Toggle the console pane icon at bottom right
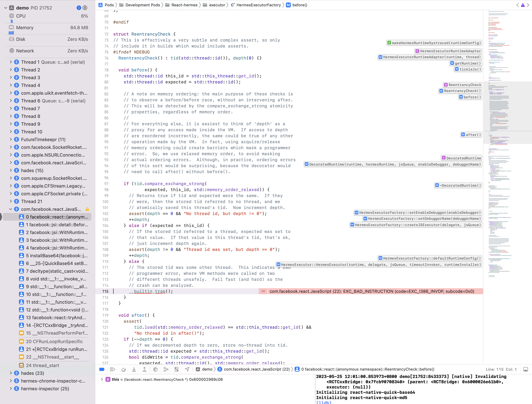The image size is (532, 404). 525,369
